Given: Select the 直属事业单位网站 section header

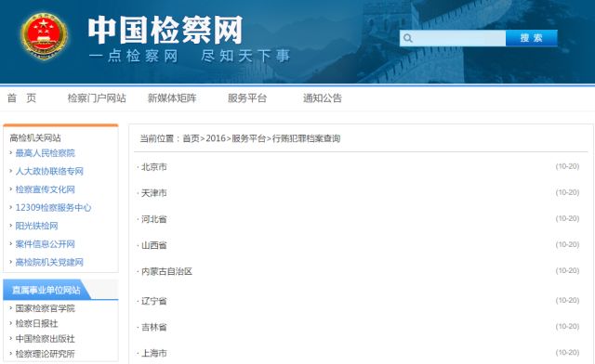Looking at the screenshot, I should (x=46, y=290).
